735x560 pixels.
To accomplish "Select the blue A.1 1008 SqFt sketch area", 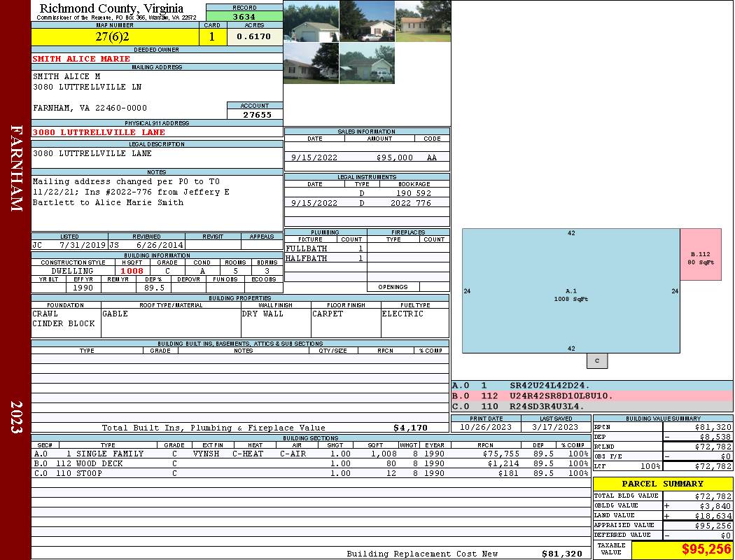I will coord(570,290).
